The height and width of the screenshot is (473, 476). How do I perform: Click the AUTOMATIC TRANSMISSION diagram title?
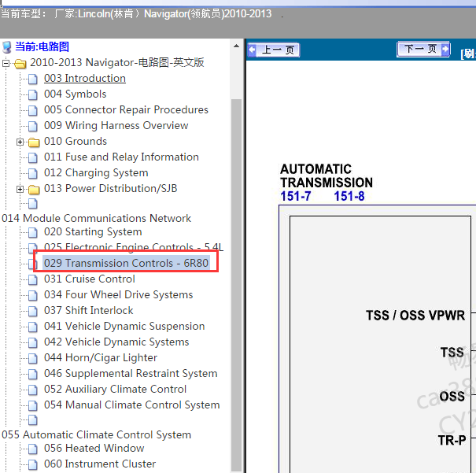[327, 176]
